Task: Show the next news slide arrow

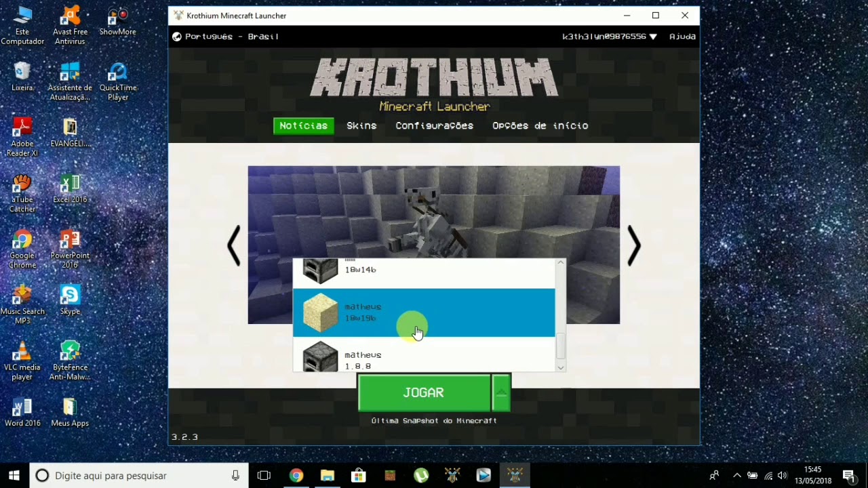Action: click(x=633, y=245)
